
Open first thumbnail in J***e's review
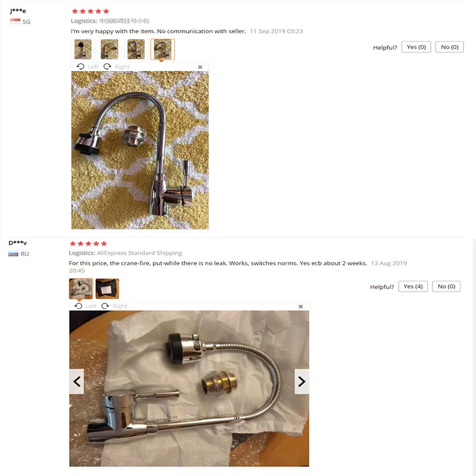[83, 49]
